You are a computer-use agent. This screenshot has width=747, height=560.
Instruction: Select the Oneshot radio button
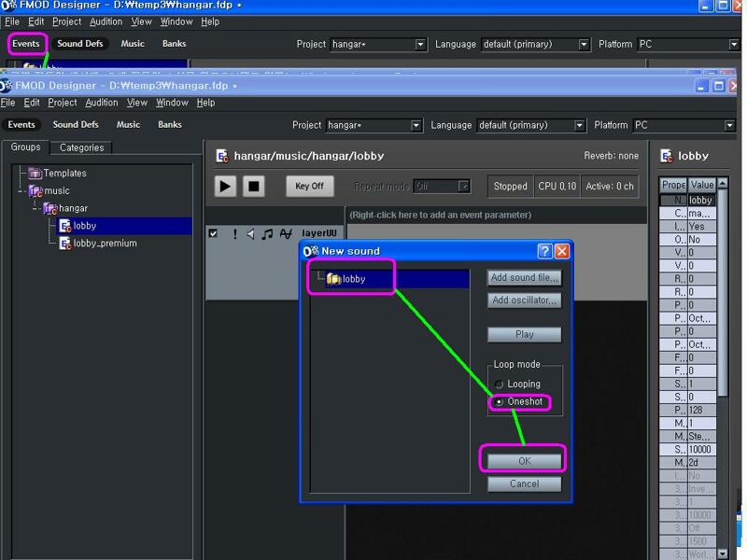click(x=499, y=402)
